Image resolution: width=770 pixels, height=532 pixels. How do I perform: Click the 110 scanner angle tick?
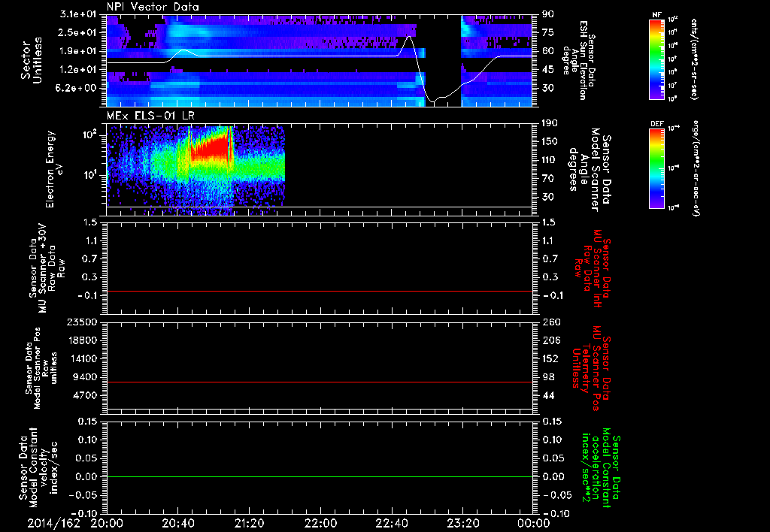(550, 160)
